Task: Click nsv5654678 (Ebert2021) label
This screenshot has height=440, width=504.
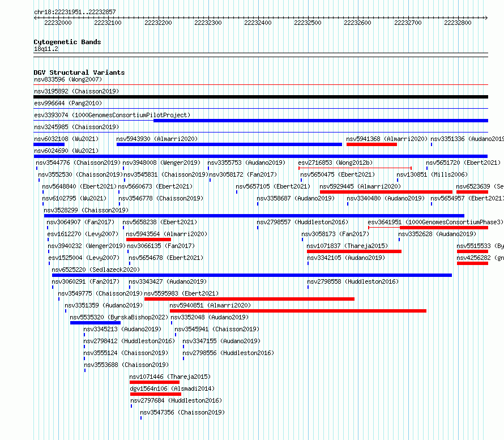Action: [166, 258]
